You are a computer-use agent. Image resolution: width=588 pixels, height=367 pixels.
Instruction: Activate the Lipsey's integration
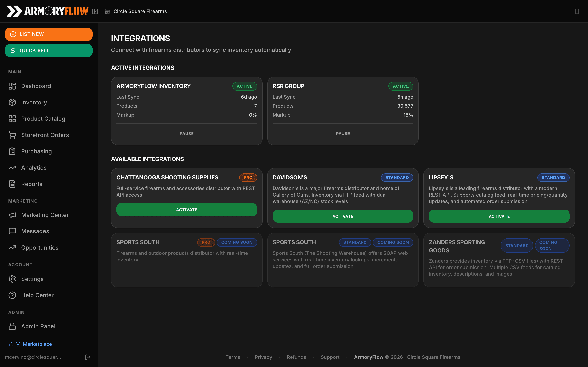(499, 216)
